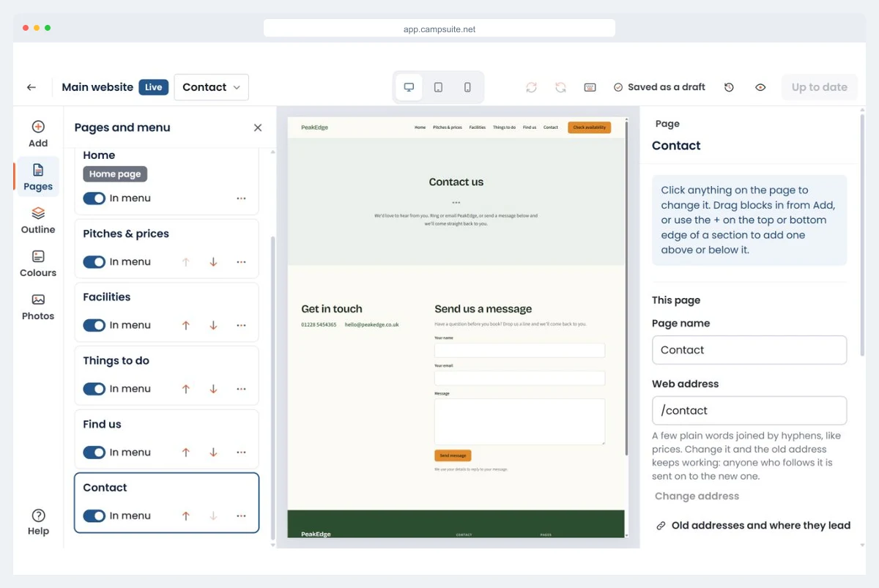Toggle In menu for Things to do
Viewport: 879px width, 588px height.
tap(94, 389)
